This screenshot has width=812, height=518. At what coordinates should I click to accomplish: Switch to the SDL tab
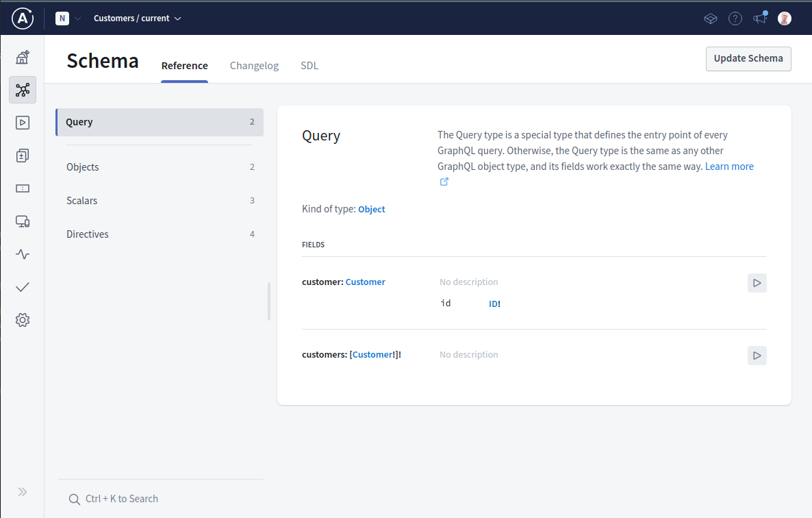[x=309, y=66]
